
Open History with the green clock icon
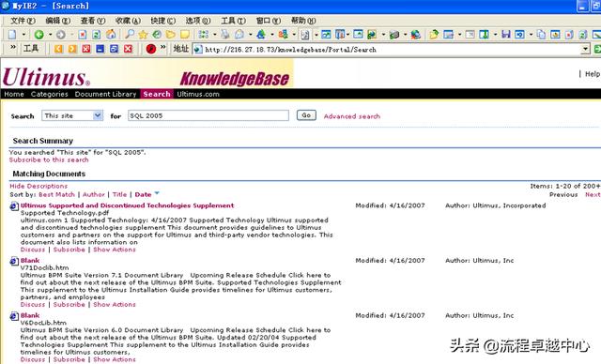(157, 35)
